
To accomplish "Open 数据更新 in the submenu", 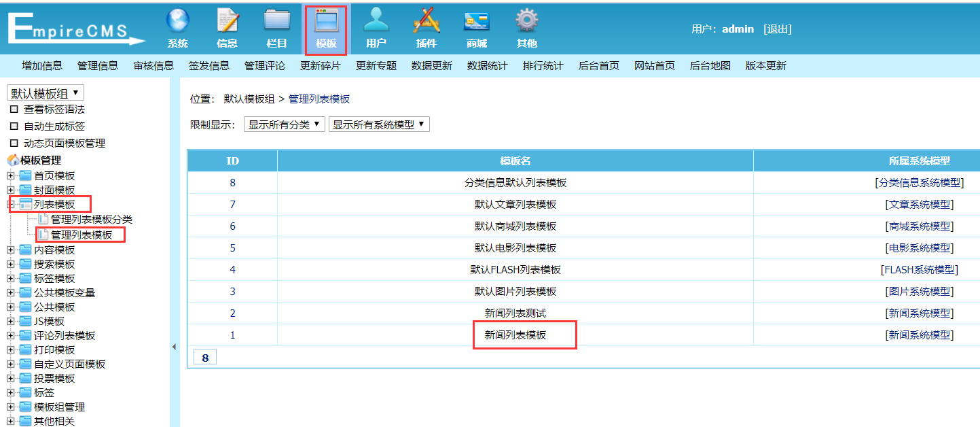I will (x=432, y=66).
